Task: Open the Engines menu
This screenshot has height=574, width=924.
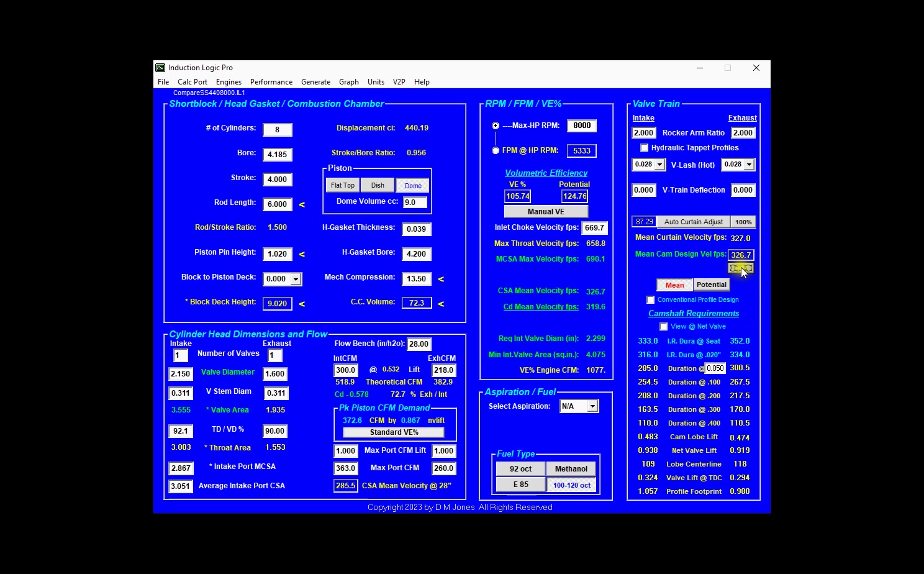Action: [x=229, y=82]
